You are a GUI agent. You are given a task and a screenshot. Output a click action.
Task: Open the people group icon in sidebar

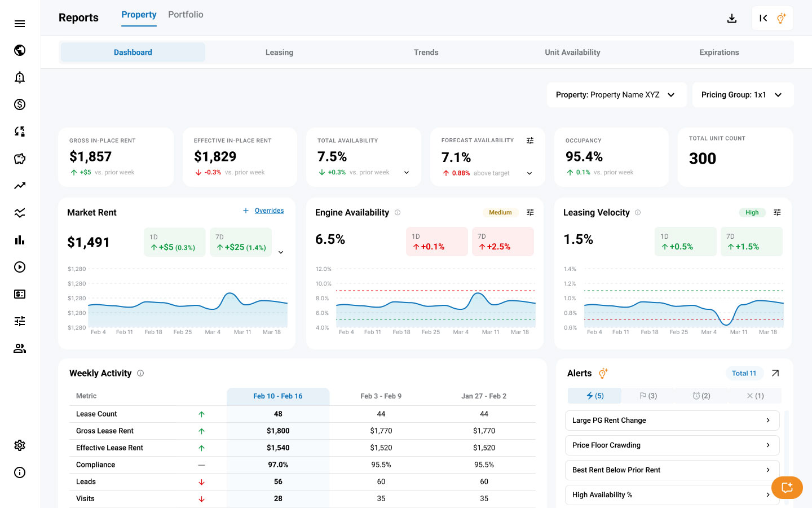tap(20, 348)
